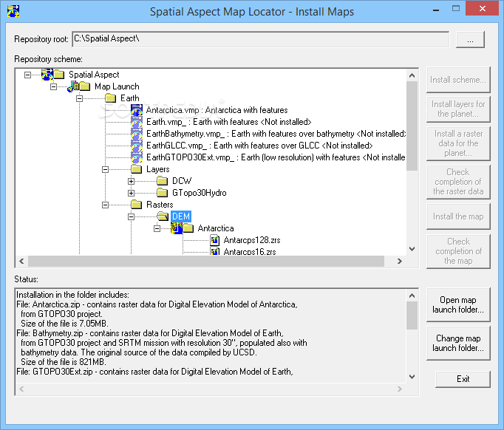This screenshot has width=504, height=430.
Task: Click status box scrollbar up arrow
Action: tap(412, 296)
